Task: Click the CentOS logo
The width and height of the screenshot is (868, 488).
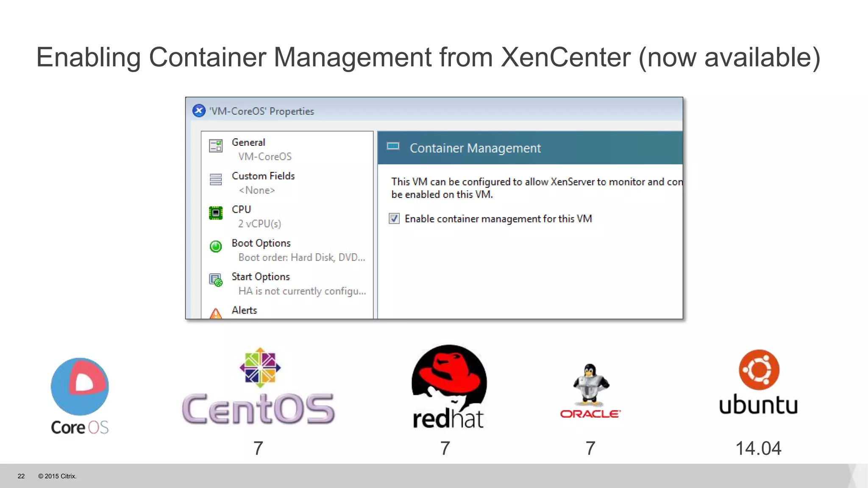Action: (259, 386)
